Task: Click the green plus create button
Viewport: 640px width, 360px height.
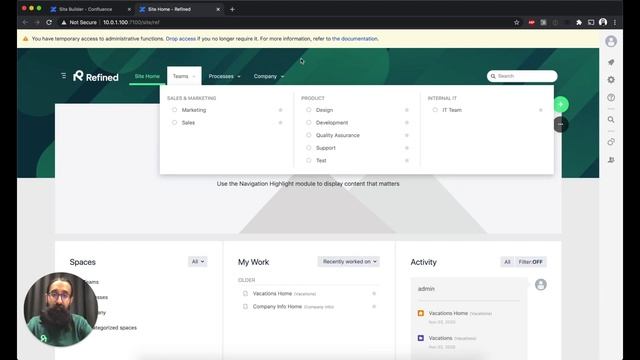Action: click(x=561, y=104)
